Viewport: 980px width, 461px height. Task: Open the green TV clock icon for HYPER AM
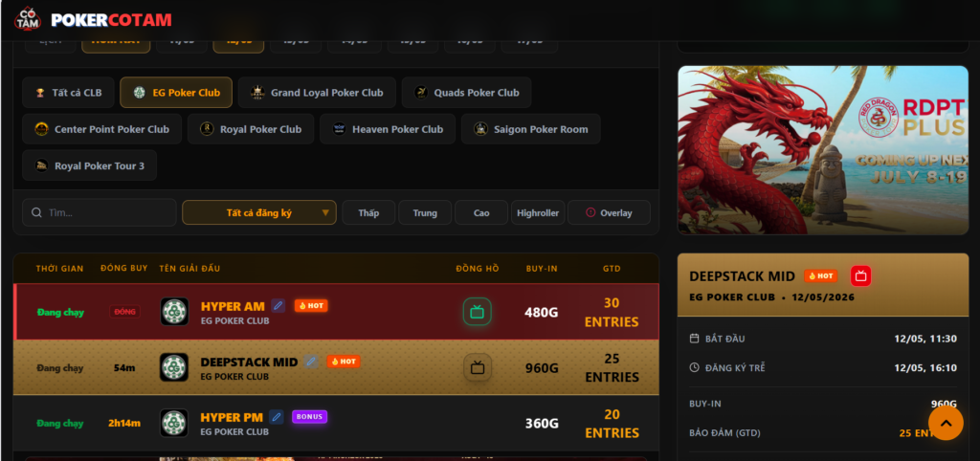[x=478, y=312]
